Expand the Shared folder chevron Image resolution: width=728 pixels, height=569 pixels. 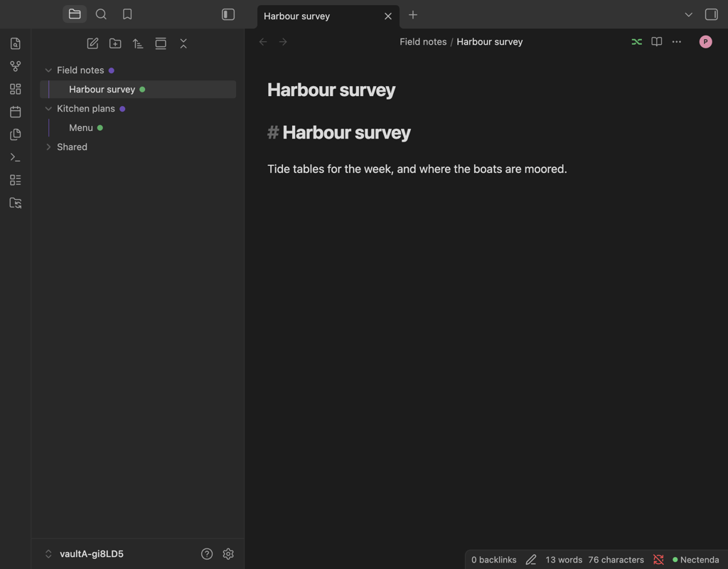[x=48, y=147]
